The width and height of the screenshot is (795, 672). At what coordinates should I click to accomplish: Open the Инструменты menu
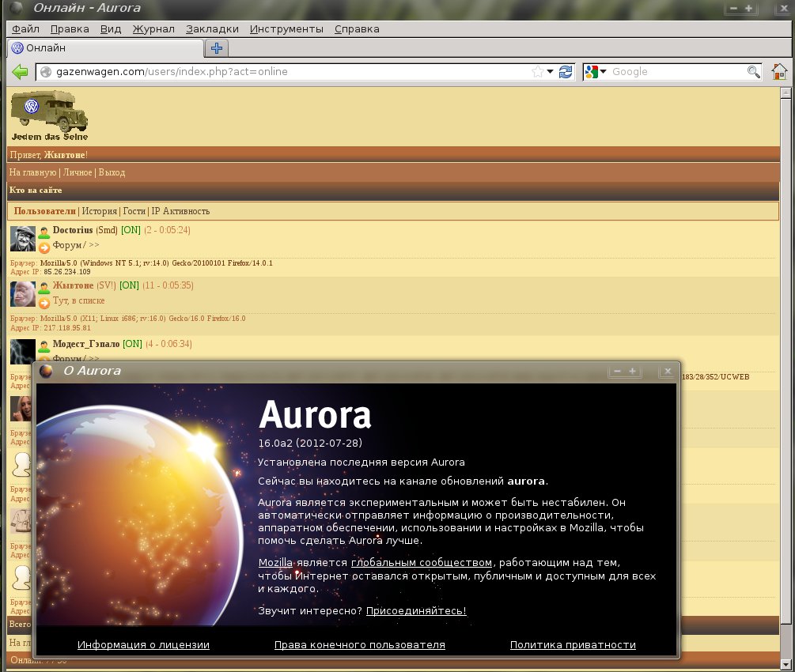pos(286,29)
